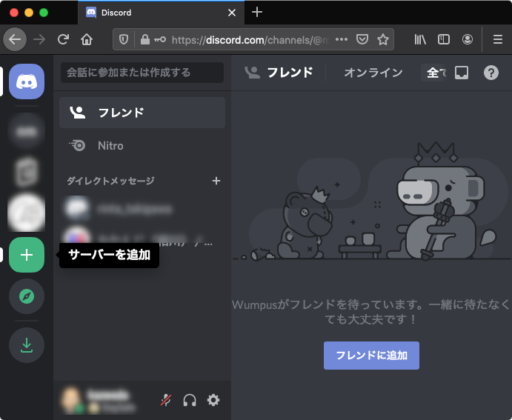Select the Discord browser tab
The image size is (512, 420).
(x=161, y=13)
